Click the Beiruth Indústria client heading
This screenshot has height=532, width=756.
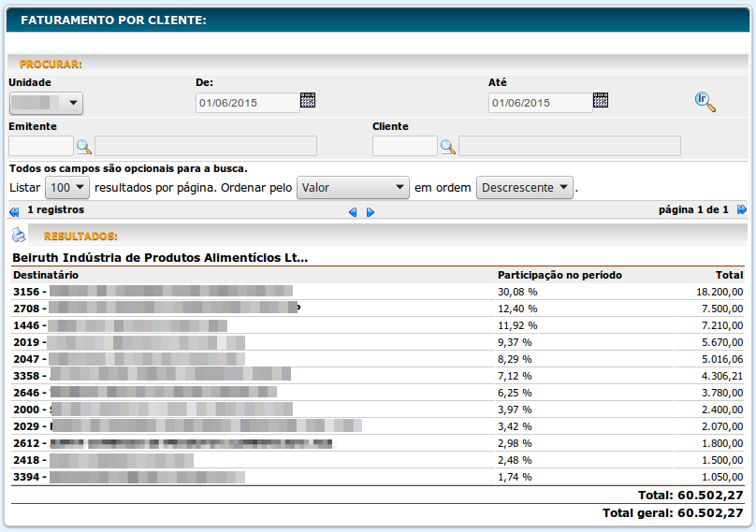[160, 257]
